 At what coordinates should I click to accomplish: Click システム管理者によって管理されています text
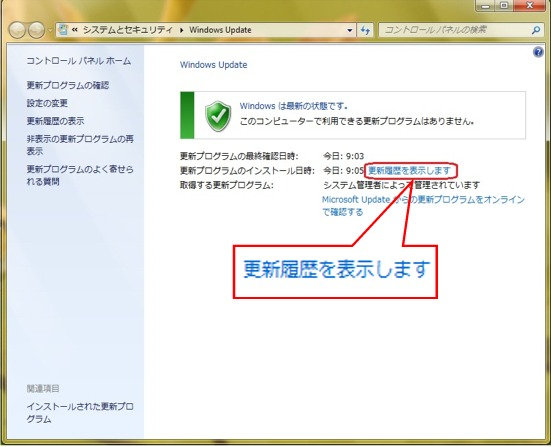(x=401, y=185)
